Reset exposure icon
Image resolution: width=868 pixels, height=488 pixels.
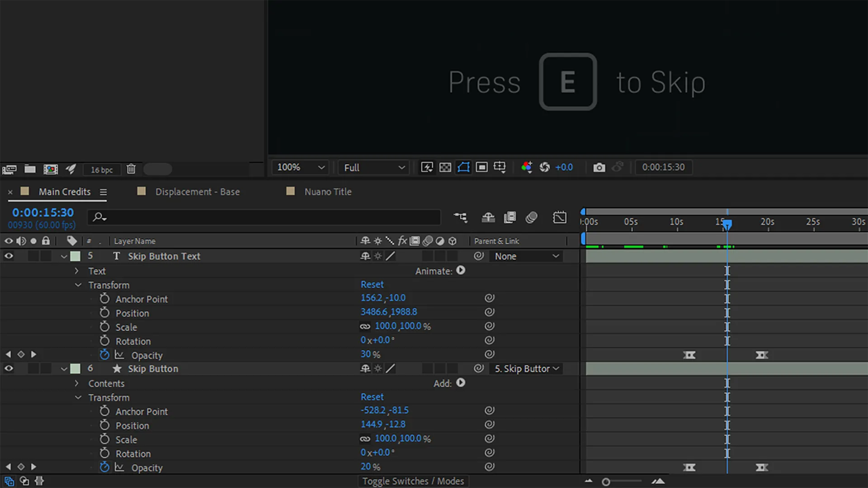545,167
